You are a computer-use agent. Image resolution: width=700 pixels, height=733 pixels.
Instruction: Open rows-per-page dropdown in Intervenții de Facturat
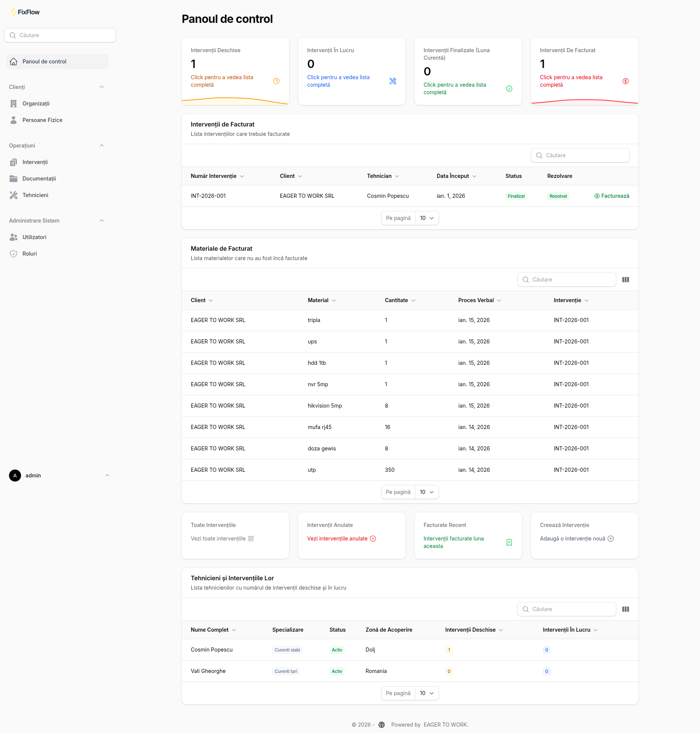[x=427, y=218]
